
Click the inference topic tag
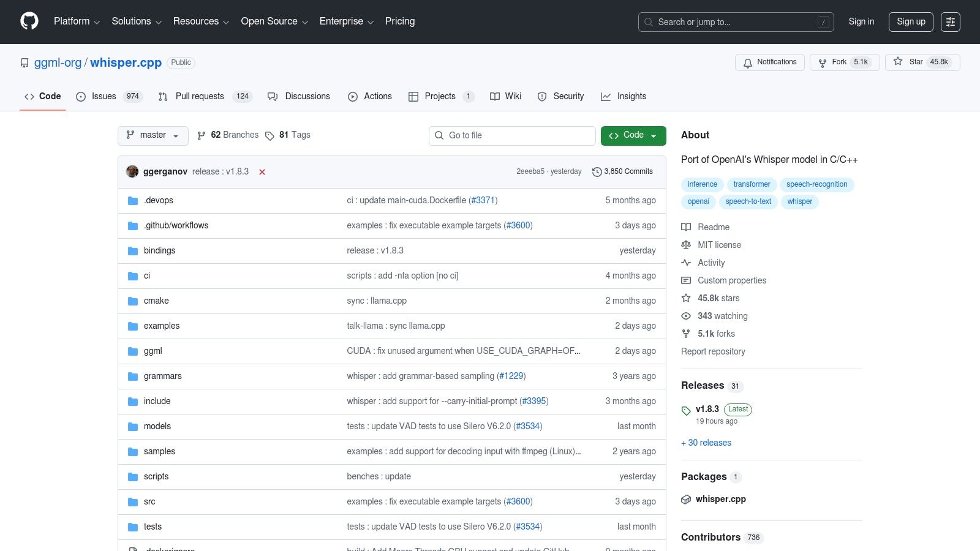[702, 184]
